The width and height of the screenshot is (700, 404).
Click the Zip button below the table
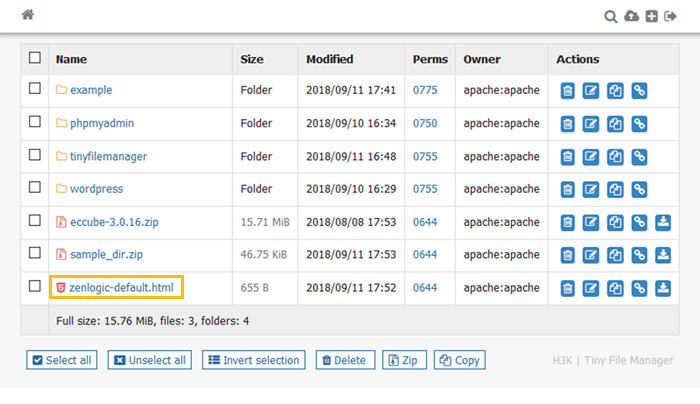point(405,360)
